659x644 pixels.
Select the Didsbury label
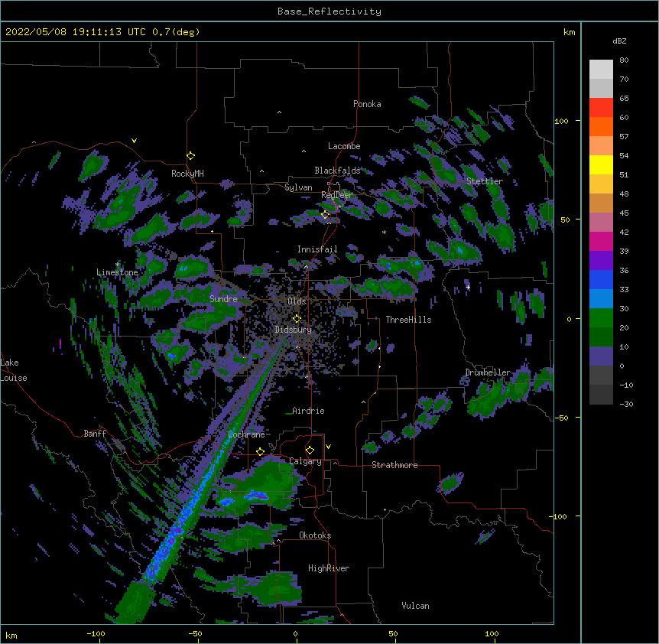tap(294, 330)
